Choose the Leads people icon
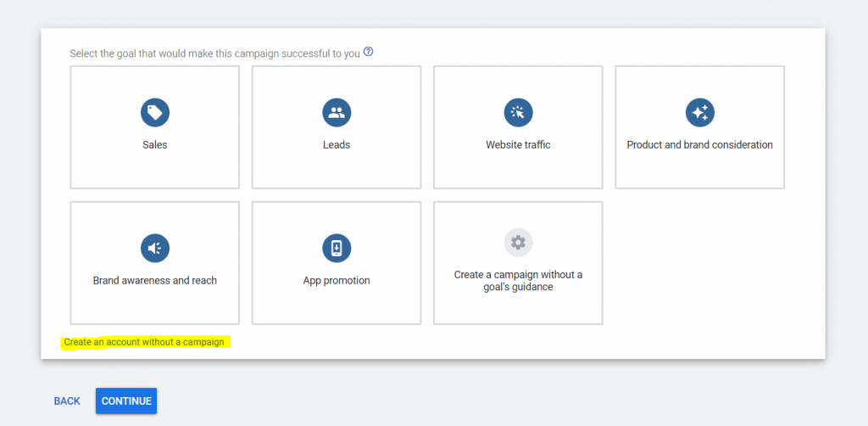868x426 pixels. [337, 113]
